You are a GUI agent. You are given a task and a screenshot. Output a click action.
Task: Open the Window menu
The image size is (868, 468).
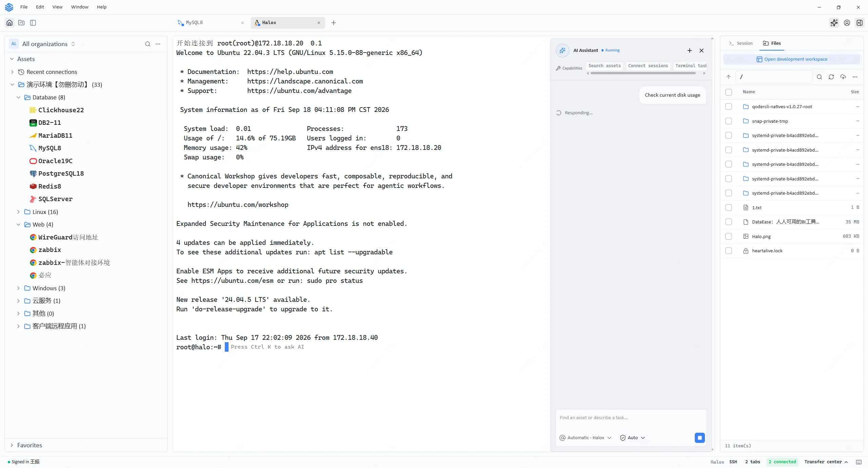click(x=80, y=7)
